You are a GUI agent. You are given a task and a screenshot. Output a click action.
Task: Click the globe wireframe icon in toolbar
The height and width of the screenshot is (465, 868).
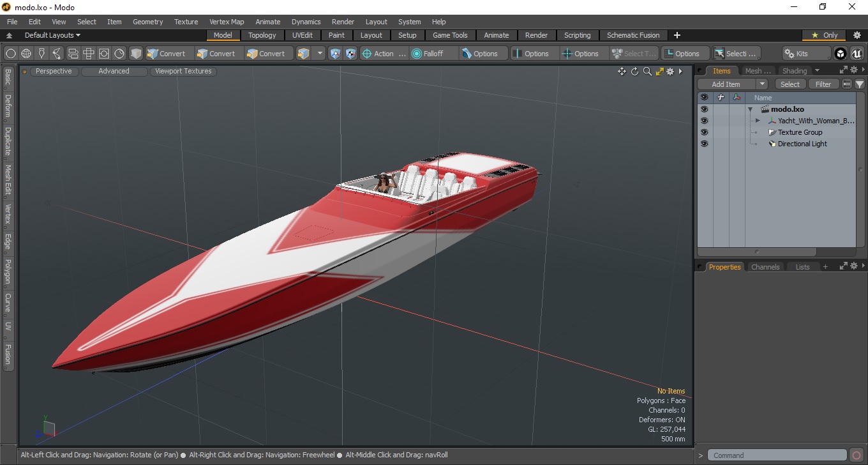(26, 54)
